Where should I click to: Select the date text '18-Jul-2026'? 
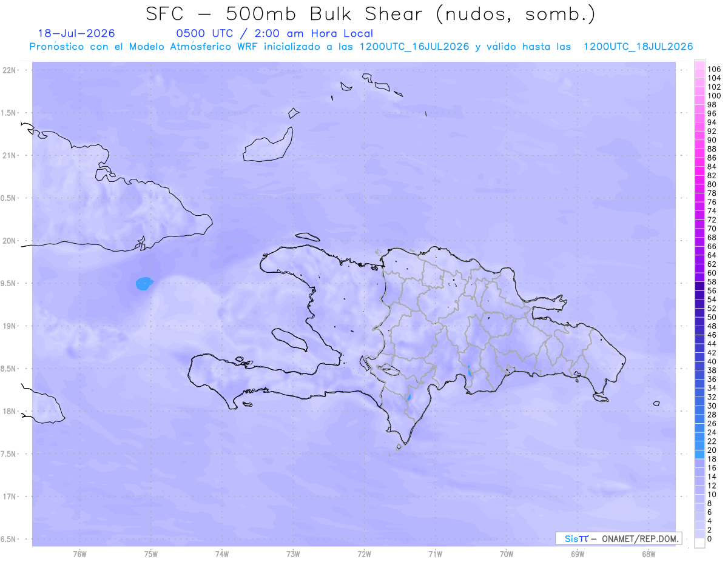click(76, 33)
